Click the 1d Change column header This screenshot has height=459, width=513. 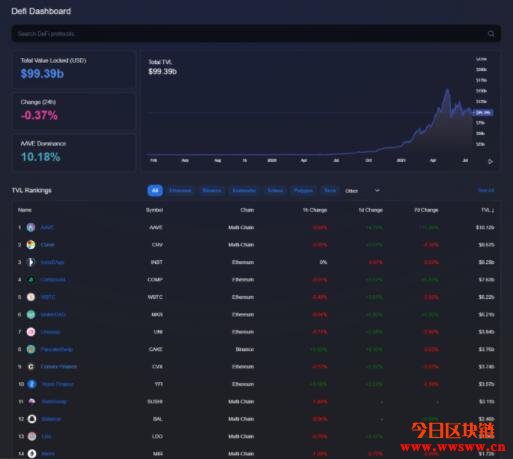click(370, 210)
